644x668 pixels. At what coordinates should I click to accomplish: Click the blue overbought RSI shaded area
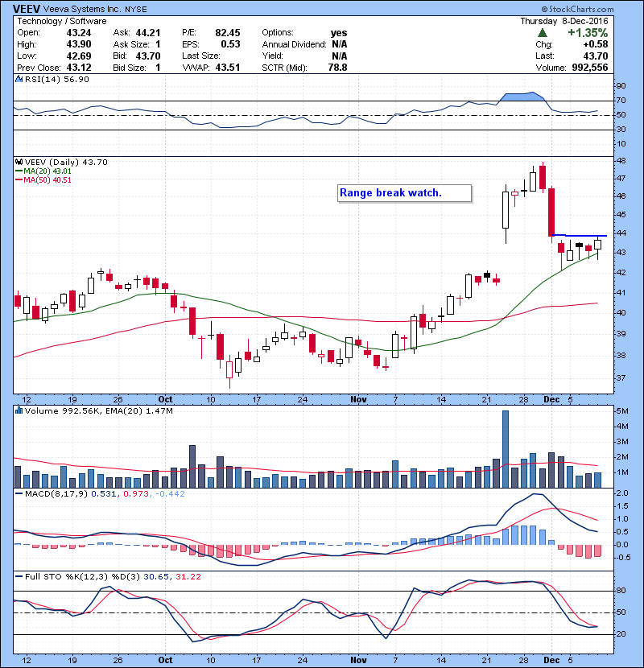coord(522,97)
